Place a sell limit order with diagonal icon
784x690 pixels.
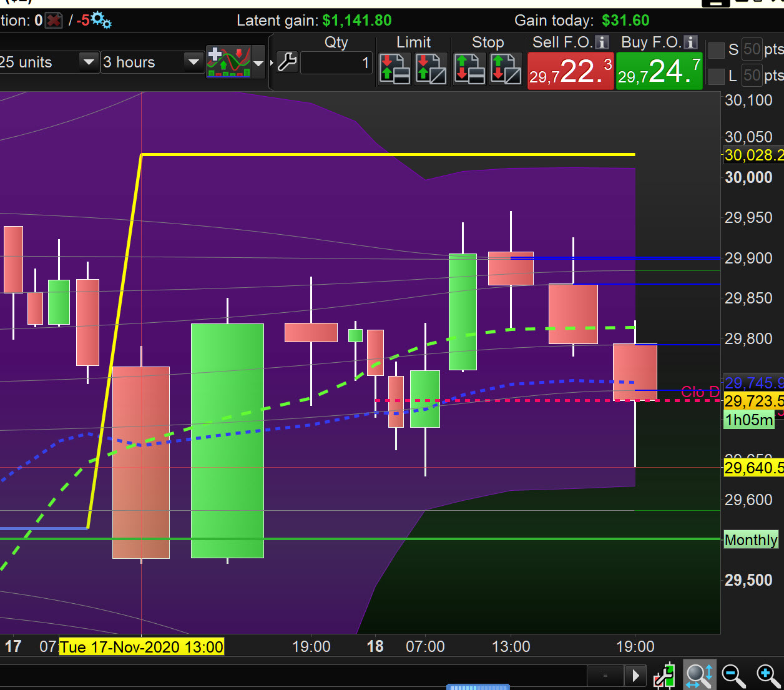431,69
